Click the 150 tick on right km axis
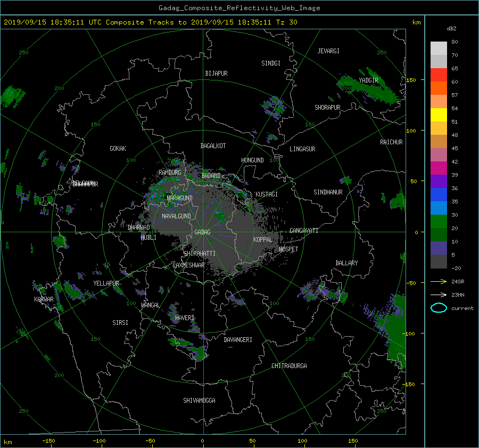 (411, 80)
